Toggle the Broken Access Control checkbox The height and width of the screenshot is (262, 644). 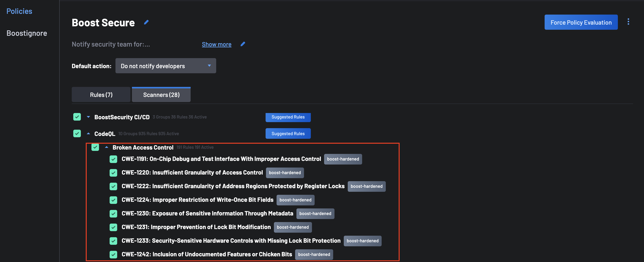pos(95,147)
